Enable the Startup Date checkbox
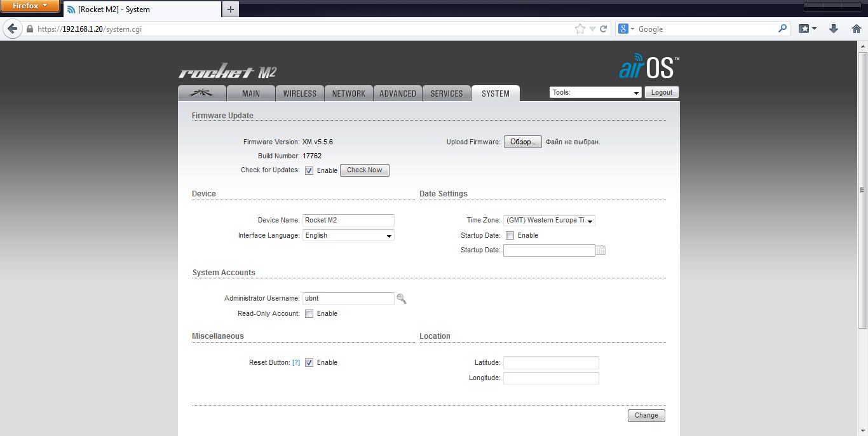This screenshot has width=868, height=436. coord(510,235)
